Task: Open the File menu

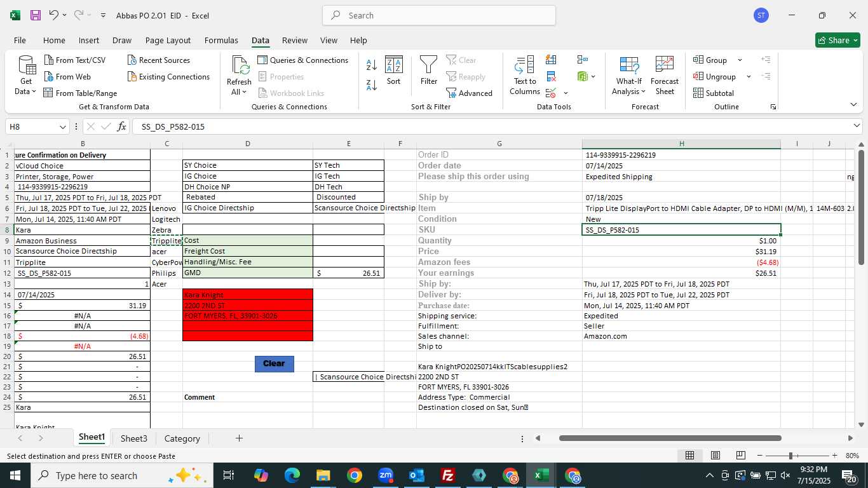Action: [20, 40]
